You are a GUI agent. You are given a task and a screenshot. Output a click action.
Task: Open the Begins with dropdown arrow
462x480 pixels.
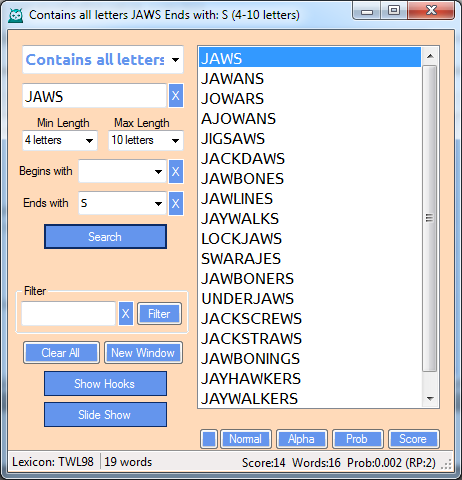tap(158, 172)
